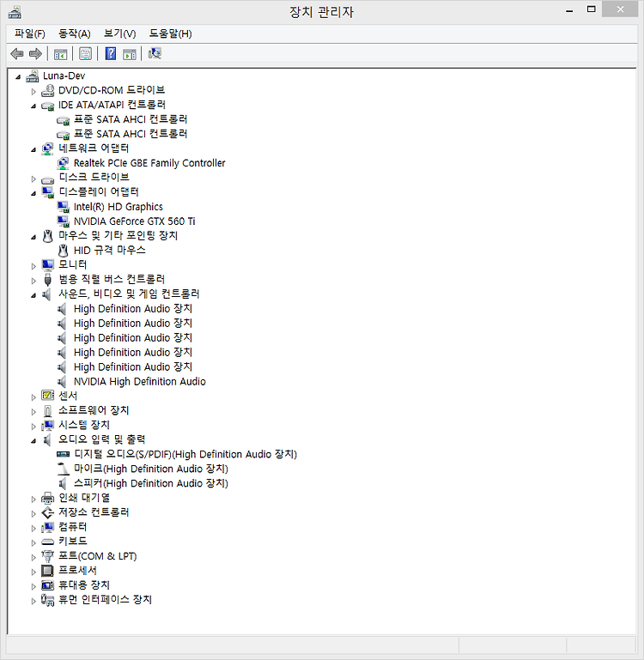Click the Luna-Dev computer icon

(33, 76)
